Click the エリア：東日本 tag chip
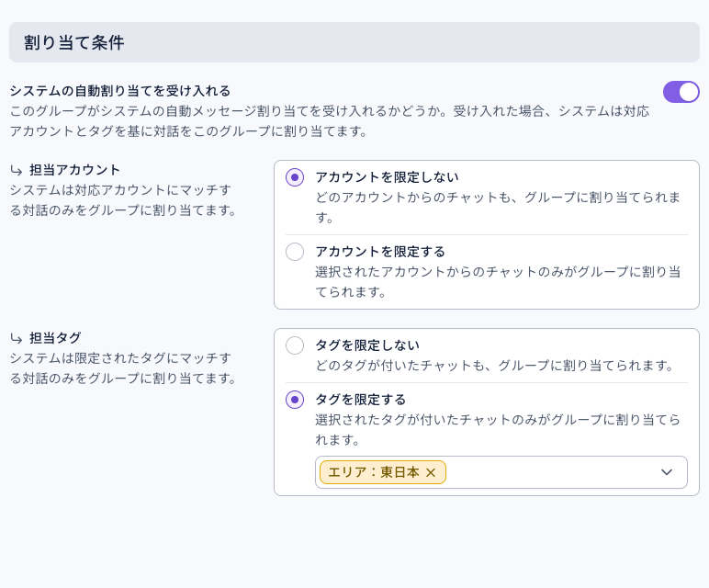The height and width of the screenshot is (588, 709). point(383,472)
